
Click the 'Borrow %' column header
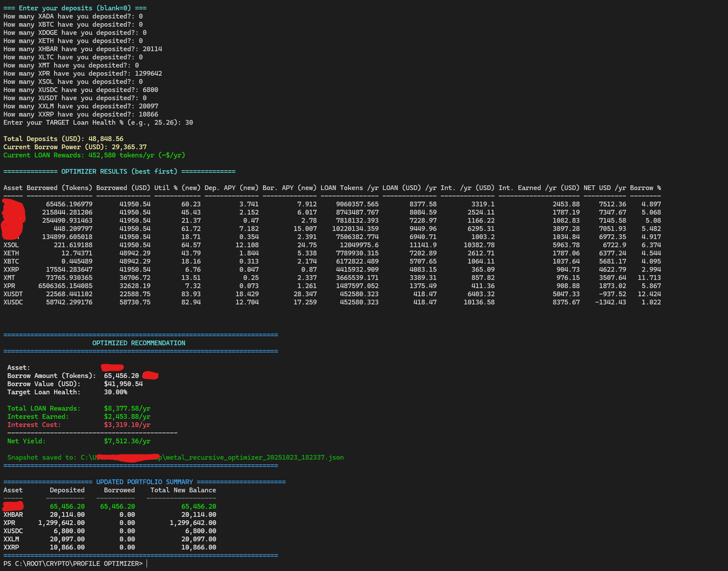646,188
